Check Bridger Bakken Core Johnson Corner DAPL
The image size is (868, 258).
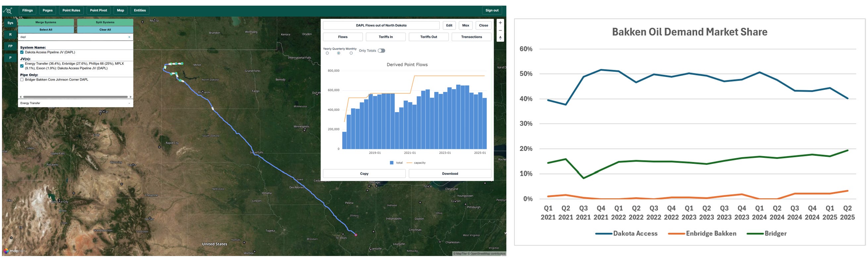(x=22, y=80)
